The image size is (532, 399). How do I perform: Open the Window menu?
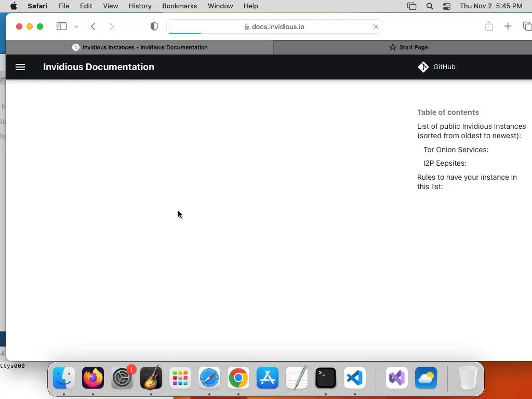click(220, 6)
